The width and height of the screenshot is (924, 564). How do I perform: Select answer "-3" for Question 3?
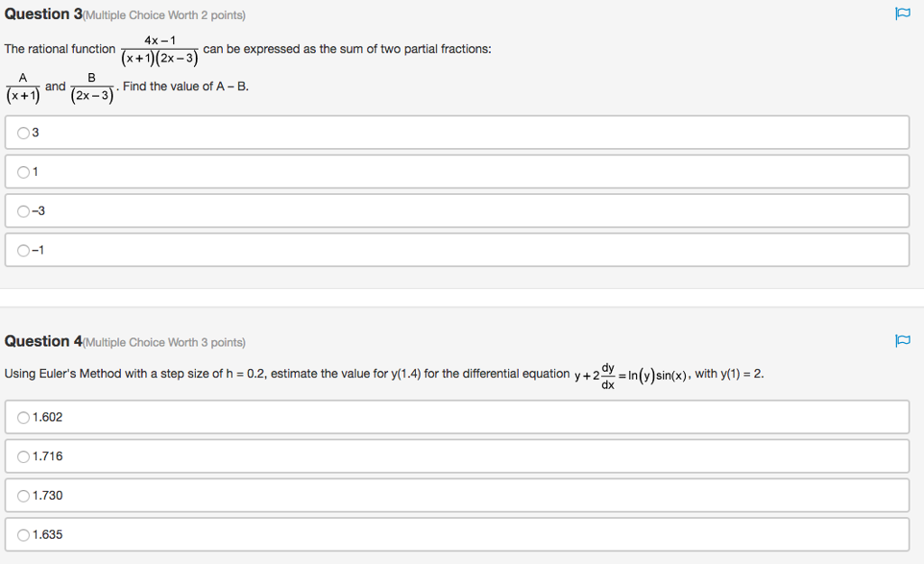[22, 210]
